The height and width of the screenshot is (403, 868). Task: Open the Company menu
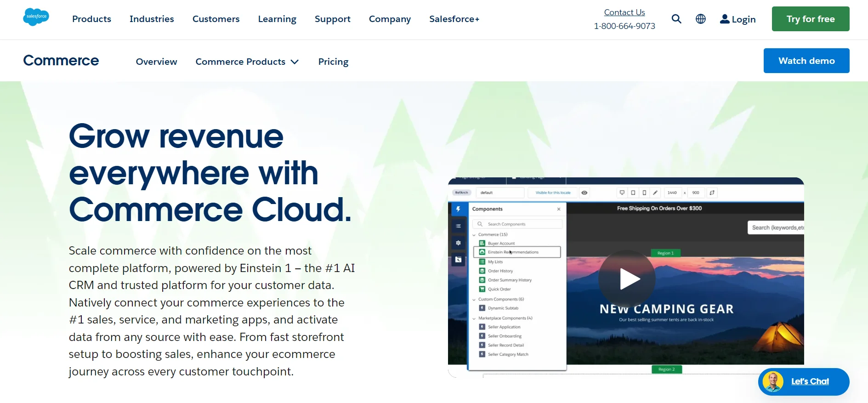click(390, 19)
